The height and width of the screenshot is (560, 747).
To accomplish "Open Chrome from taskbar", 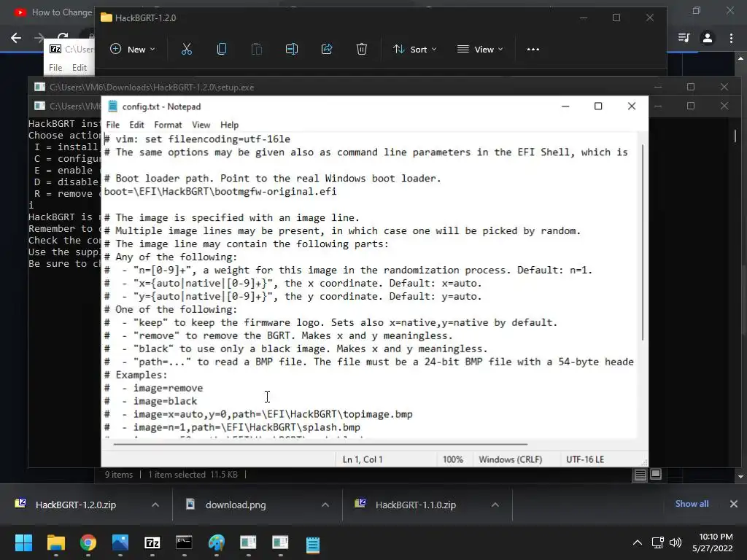I will 88,542.
